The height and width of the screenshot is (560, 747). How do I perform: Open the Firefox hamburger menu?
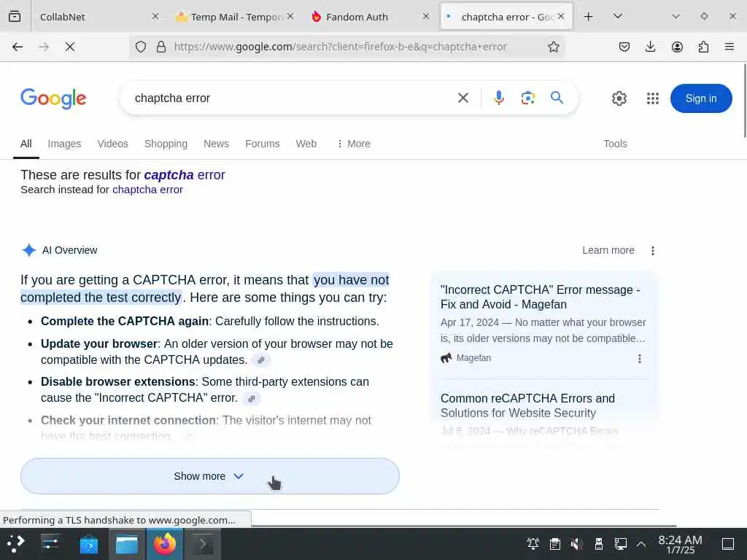click(x=729, y=47)
